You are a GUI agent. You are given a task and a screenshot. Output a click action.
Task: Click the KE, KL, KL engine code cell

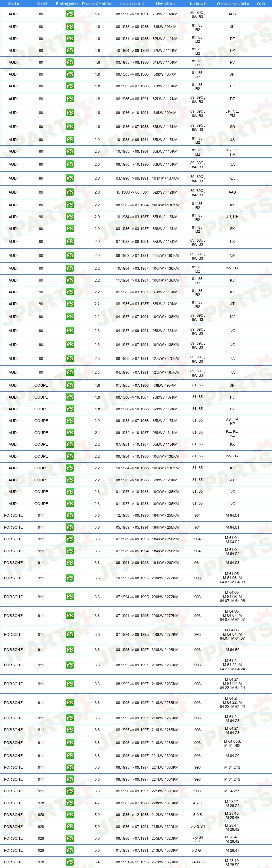(232, 433)
